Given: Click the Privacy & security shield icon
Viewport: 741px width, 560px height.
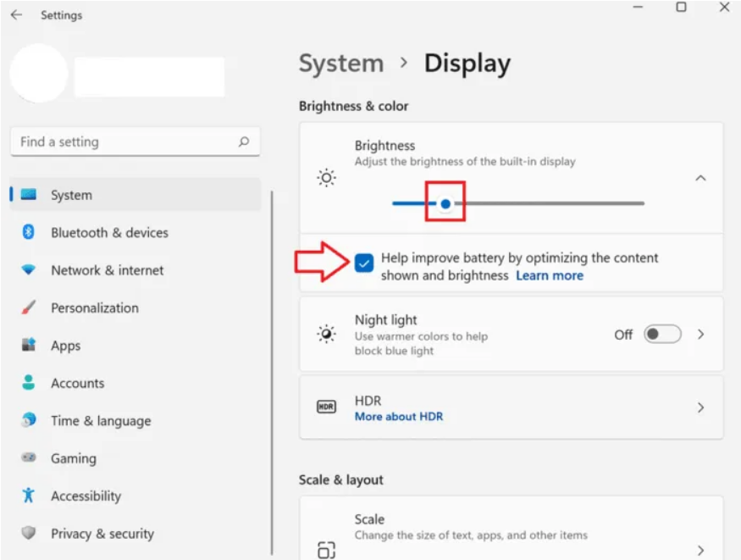Looking at the screenshot, I should pyautogui.click(x=29, y=534).
